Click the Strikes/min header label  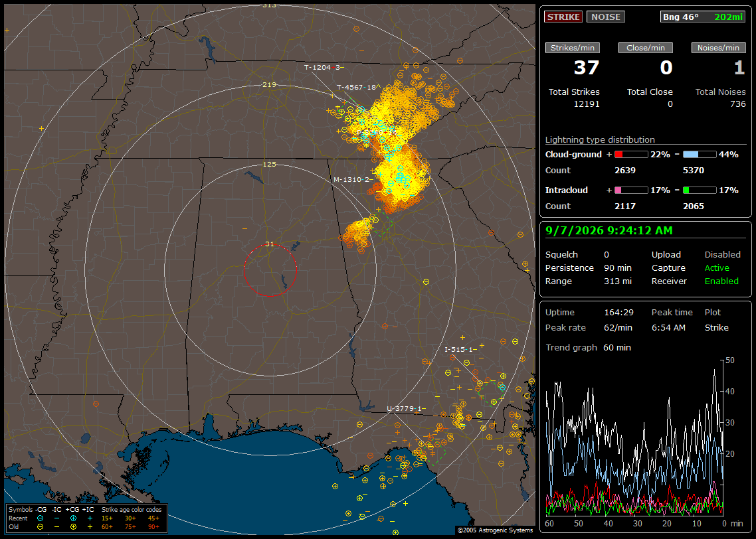pos(572,48)
